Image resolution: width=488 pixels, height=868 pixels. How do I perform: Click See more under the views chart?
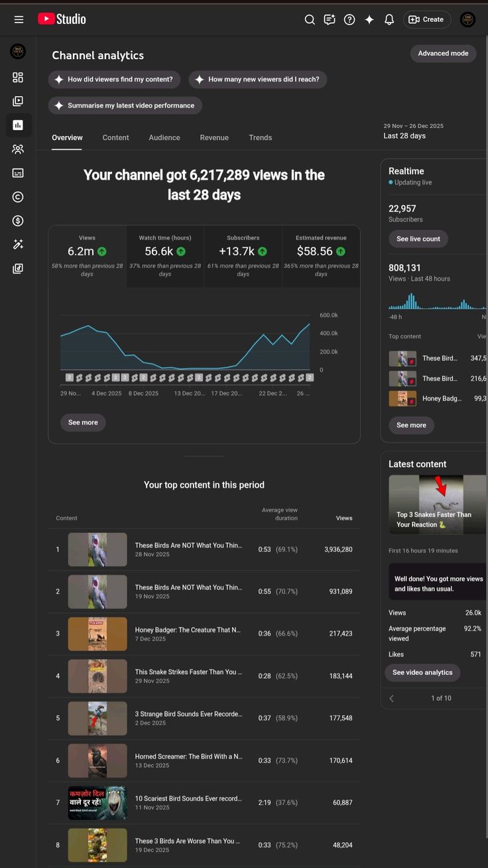click(83, 423)
